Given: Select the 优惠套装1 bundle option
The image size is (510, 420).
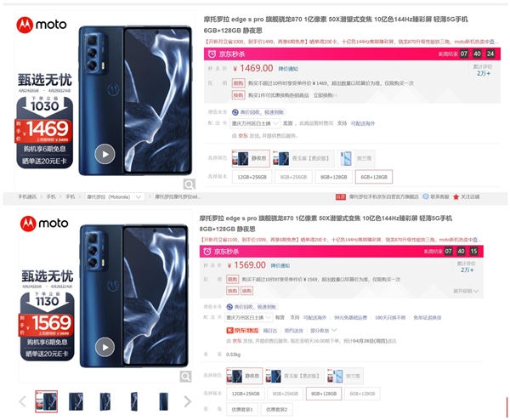Looking at the screenshot, I should pos(241,409).
